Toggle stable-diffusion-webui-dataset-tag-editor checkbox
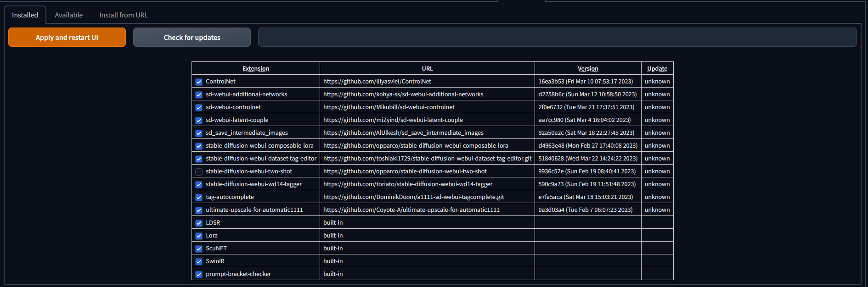The image size is (868, 287). (x=199, y=159)
